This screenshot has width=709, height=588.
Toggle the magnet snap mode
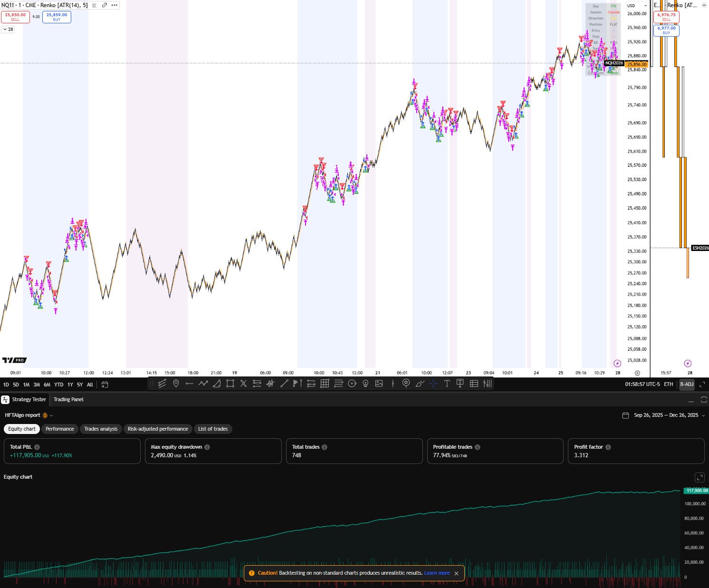pos(433,384)
